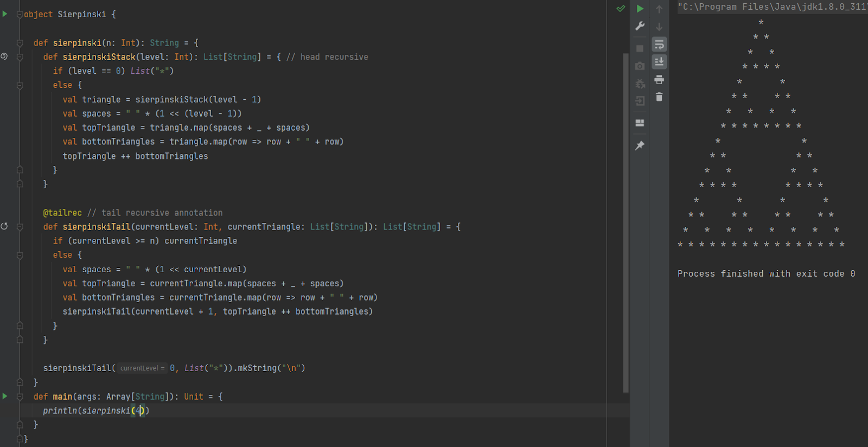This screenshot has width=868, height=447.
Task: Click the green inspection checkmark in editor corner
Action: 621,9
